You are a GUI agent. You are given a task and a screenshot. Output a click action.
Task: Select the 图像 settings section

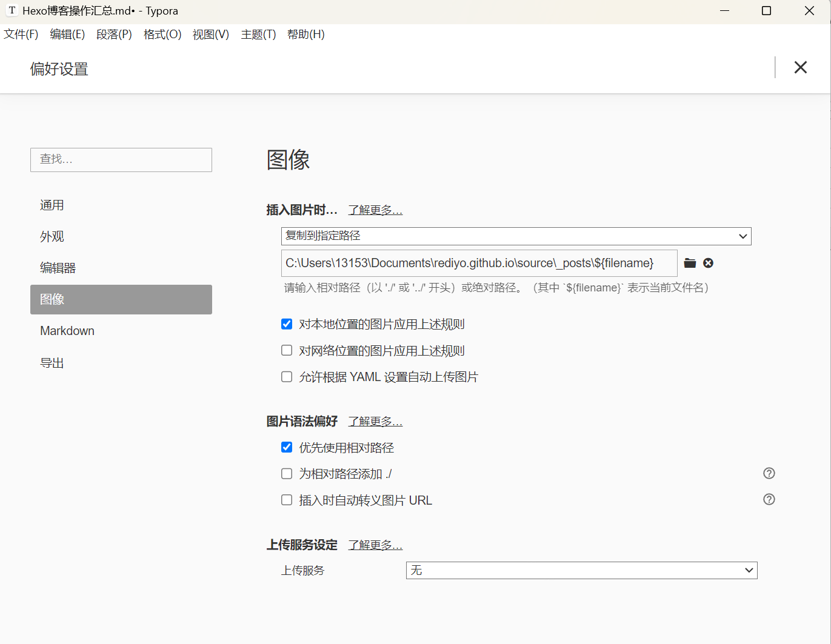coord(121,299)
